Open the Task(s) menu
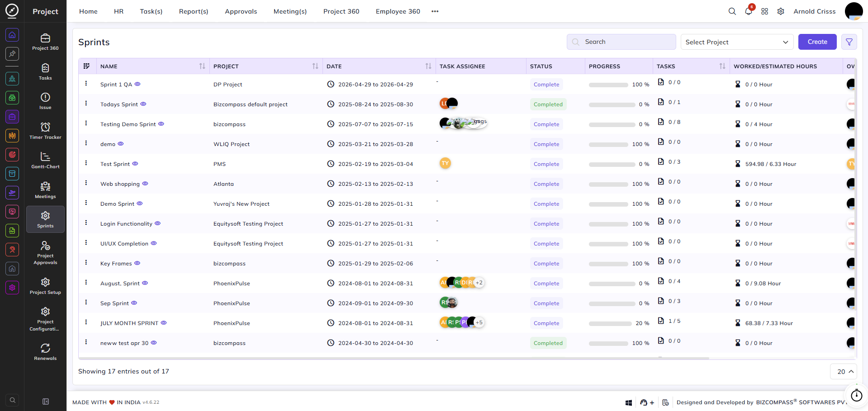Viewport: 868px width, 411px height. 151,11
